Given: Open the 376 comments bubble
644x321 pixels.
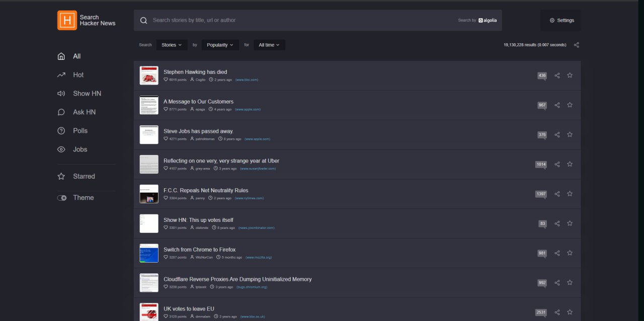Looking at the screenshot, I should point(542,135).
